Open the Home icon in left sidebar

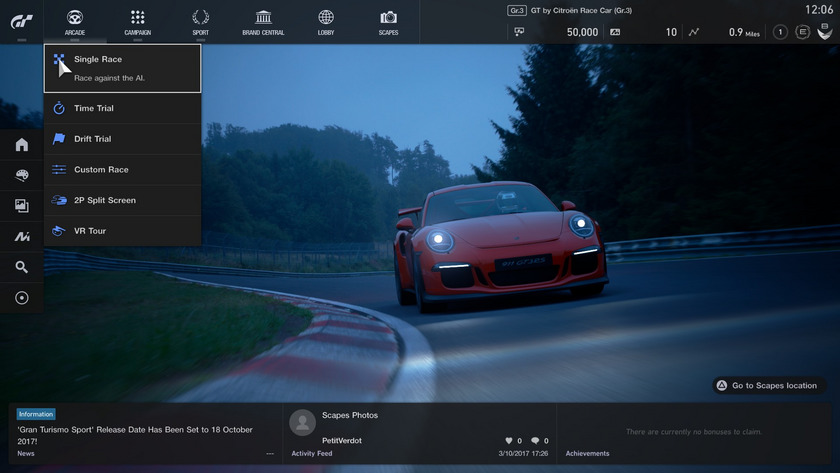pyautogui.click(x=21, y=145)
